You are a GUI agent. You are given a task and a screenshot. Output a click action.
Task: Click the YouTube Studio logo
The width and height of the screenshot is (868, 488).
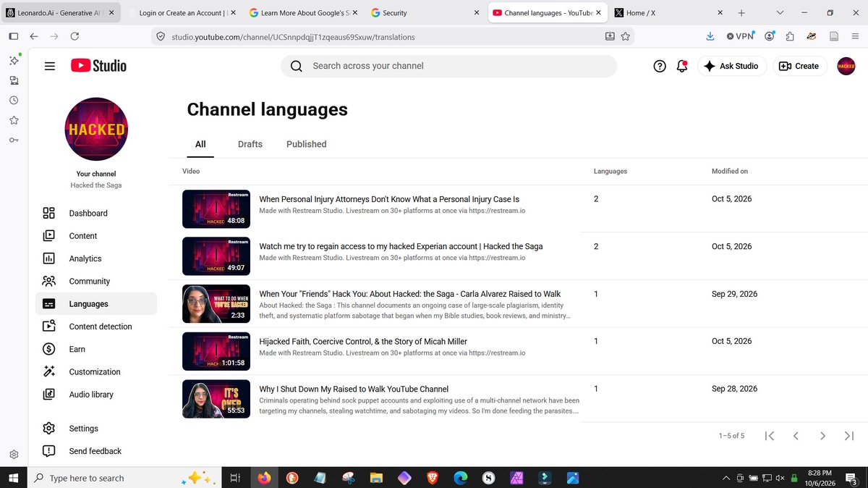(x=98, y=66)
